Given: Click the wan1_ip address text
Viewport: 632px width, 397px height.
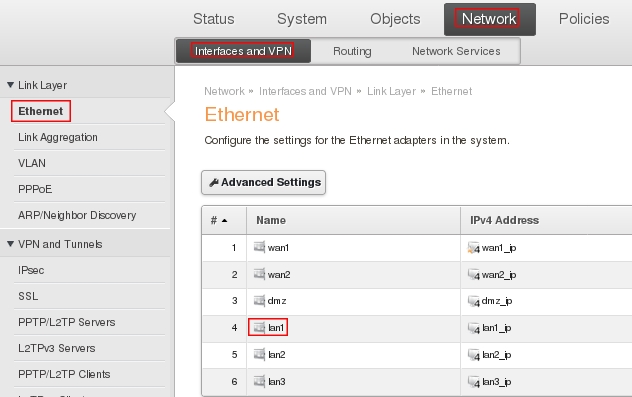Looking at the screenshot, I should (x=499, y=248).
